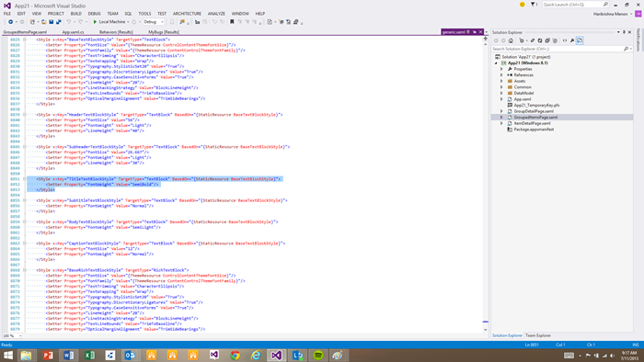This screenshot has height=362, width=644.
Task: Open the VIEW menu
Action: click(x=37, y=14)
